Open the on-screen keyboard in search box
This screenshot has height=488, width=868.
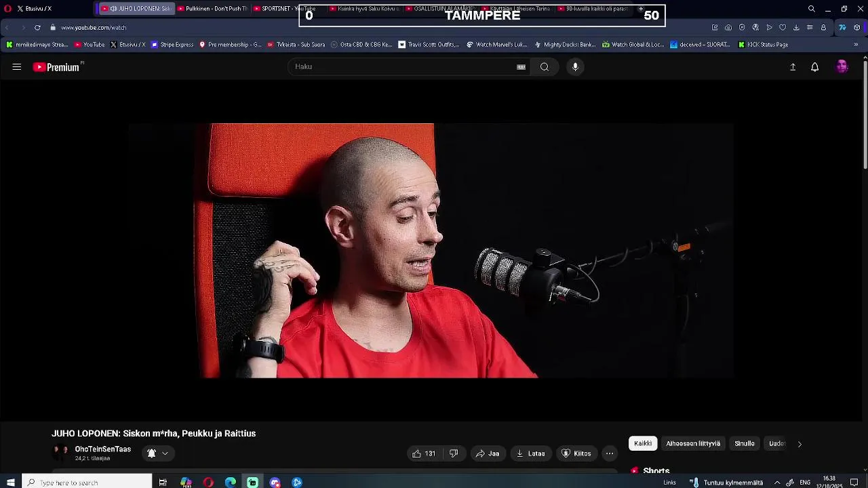point(521,67)
